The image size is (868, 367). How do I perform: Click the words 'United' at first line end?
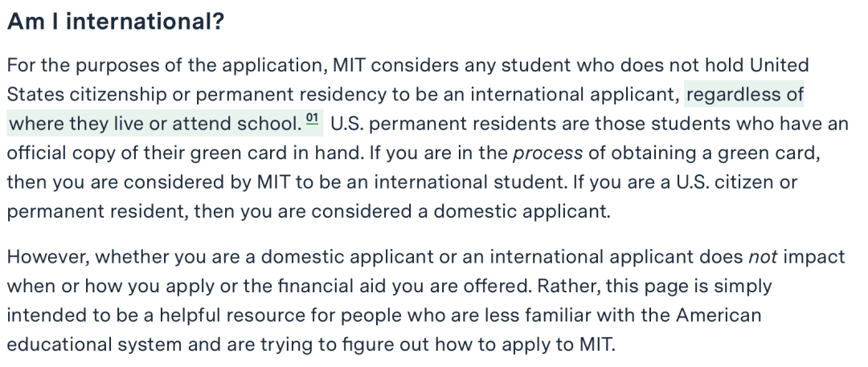tap(779, 65)
